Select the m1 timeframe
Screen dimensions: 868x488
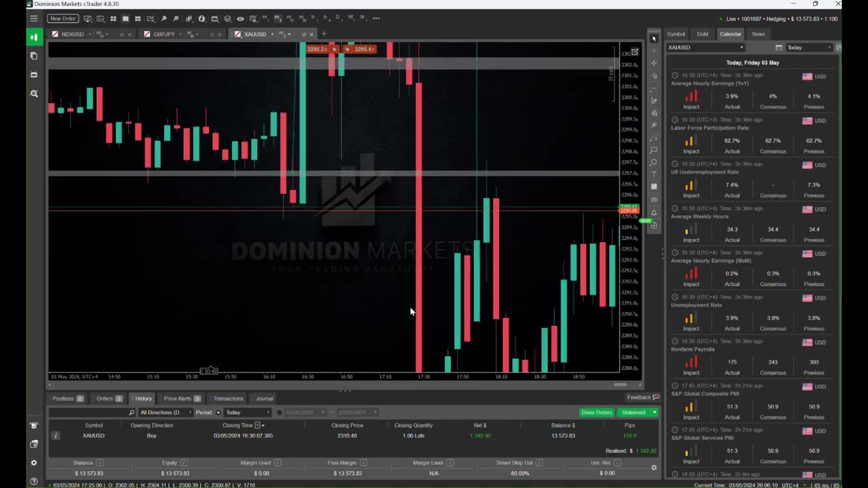(x=265, y=18)
